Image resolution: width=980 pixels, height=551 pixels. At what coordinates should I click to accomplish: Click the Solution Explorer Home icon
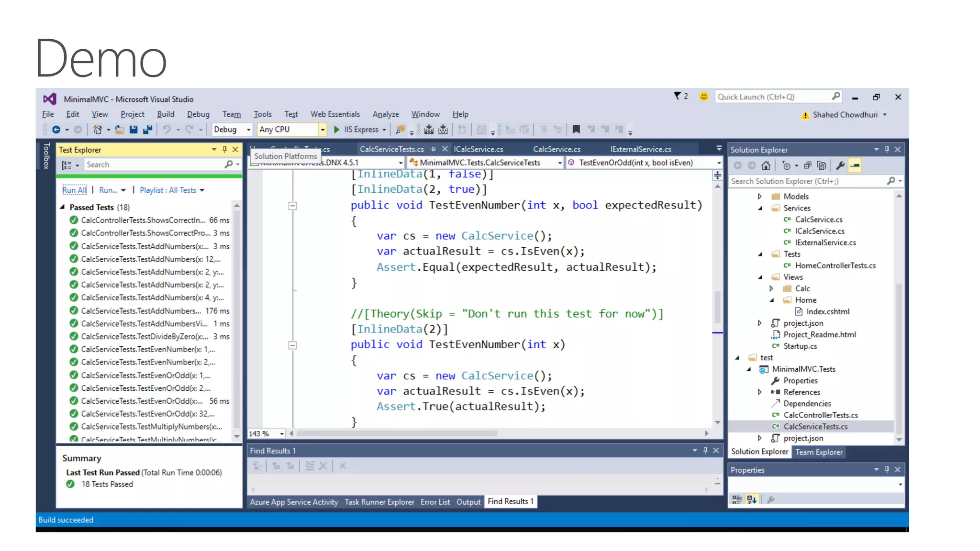tap(766, 165)
